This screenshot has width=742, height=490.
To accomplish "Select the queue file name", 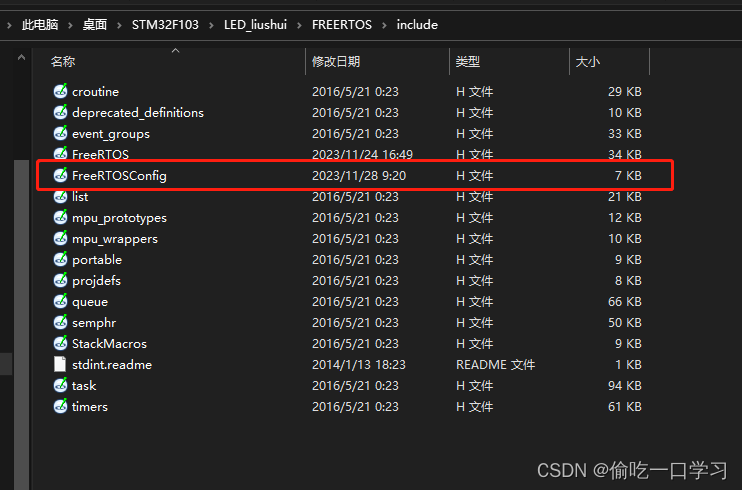I will 90,302.
